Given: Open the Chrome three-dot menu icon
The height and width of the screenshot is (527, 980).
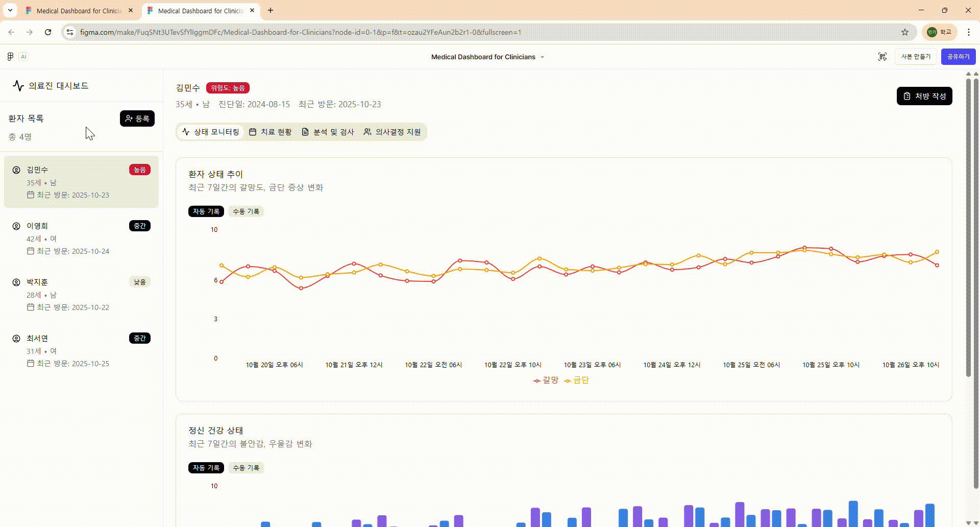Looking at the screenshot, I should 969,32.
